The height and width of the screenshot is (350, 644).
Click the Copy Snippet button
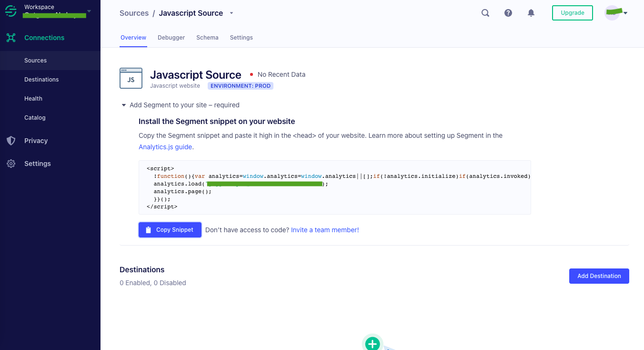pyautogui.click(x=170, y=230)
